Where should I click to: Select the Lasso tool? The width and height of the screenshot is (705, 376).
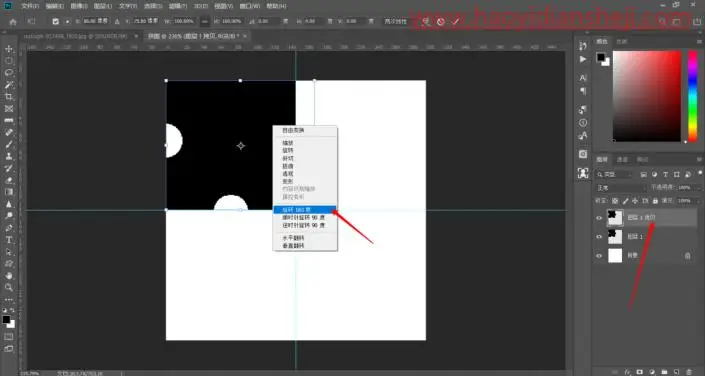coord(9,72)
